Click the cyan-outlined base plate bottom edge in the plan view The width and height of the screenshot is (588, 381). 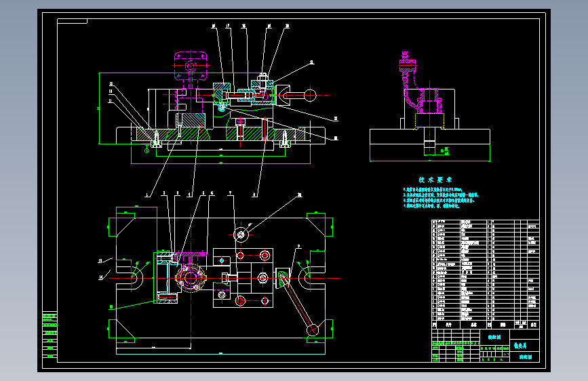pyautogui.click(x=220, y=354)
